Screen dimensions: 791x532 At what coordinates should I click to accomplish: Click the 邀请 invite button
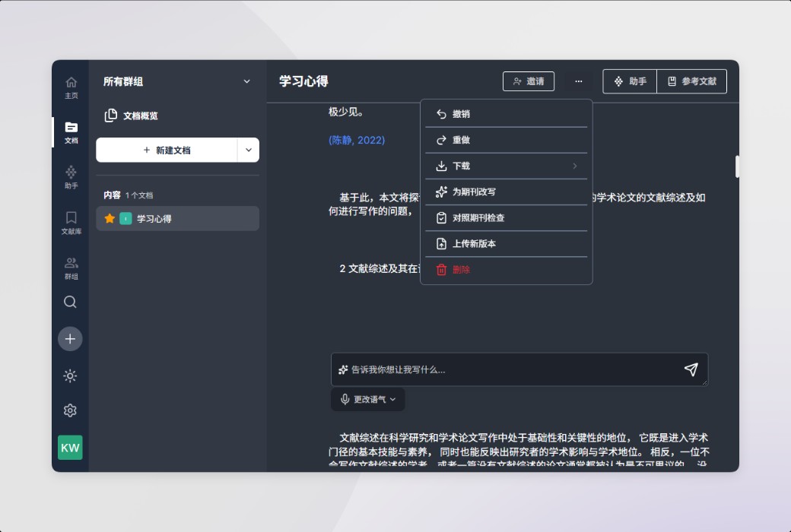[x=528, y=81]
